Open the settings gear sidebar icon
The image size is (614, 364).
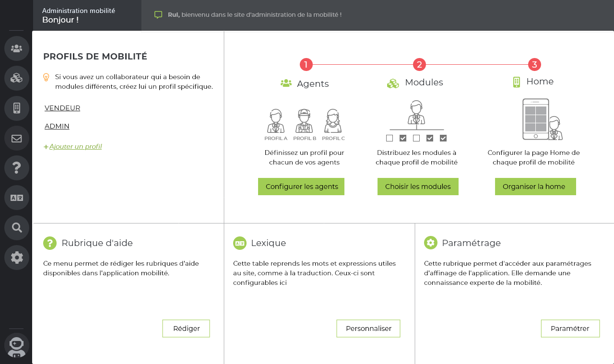17,258
